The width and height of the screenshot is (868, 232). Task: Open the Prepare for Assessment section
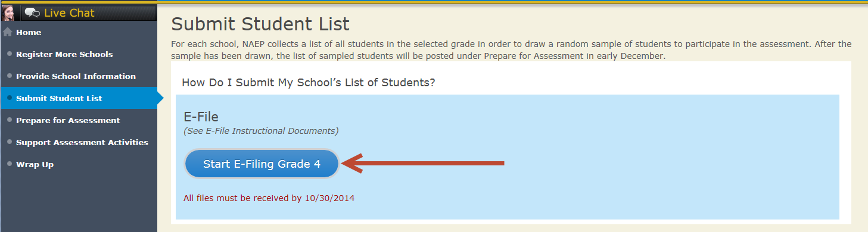point(68,120)
